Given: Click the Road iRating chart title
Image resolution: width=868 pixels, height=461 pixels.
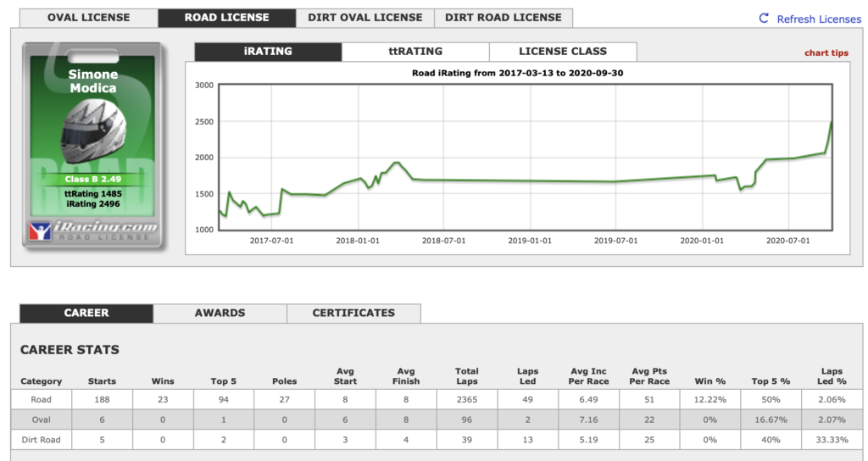Looking at the screenshot, I should click(517, 73).
